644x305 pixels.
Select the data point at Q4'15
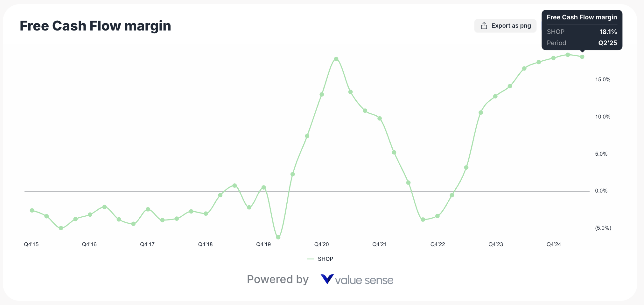tap(32, 210)
